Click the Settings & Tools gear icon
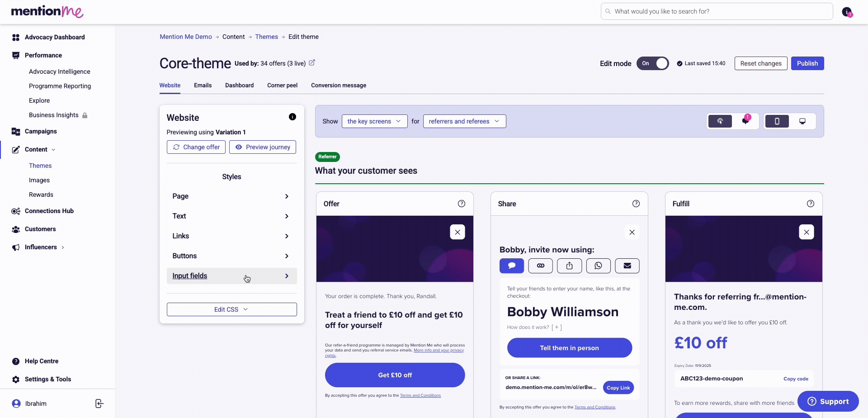Image resolution: width=868 pixels, height=418 pixels. pyautogui.click(x=16, y=380)
